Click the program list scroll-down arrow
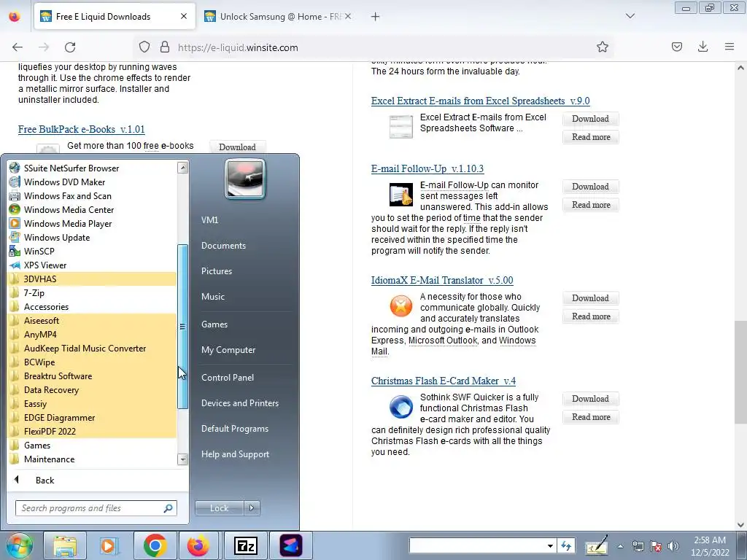Viewport: 747px width, 560px height. [x=182, y=459]
